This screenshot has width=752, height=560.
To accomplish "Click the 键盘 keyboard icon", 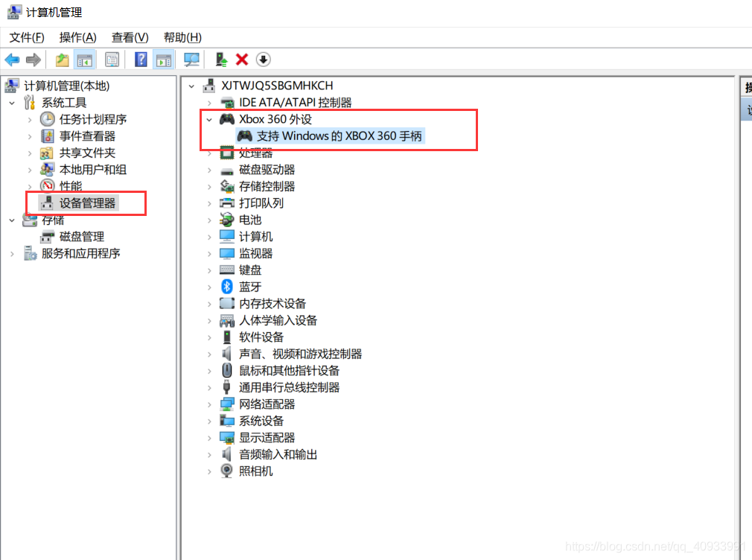I will 227,270.
